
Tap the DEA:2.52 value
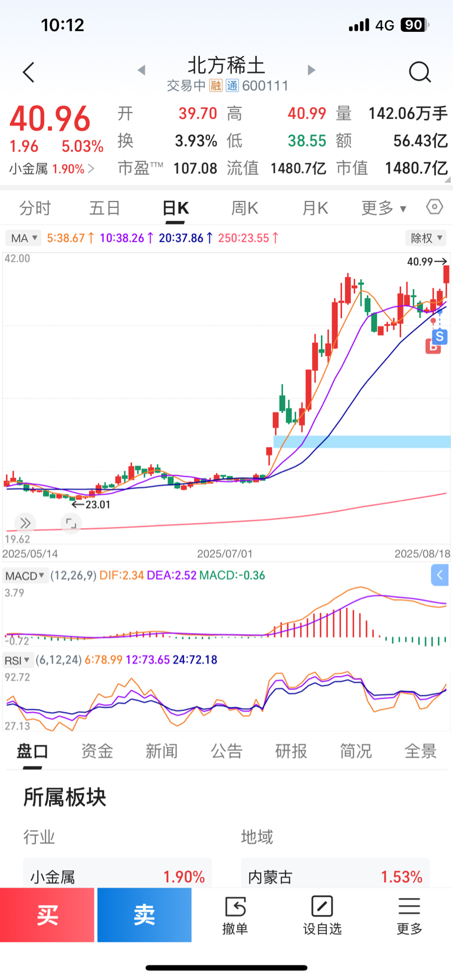click(x=172, y=576)
